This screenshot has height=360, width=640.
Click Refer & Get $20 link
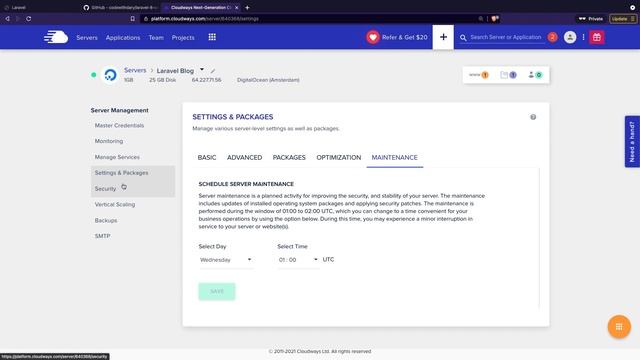pyautogui.click(x=405, y=37)
